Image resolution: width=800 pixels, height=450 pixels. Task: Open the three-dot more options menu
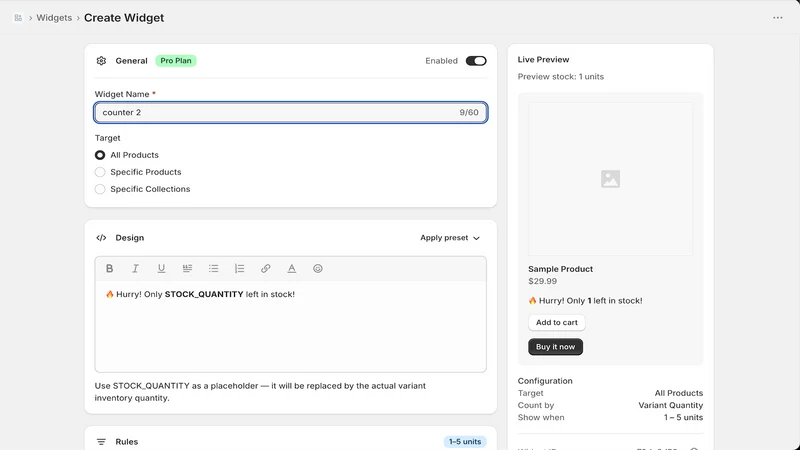click(778, 18)
